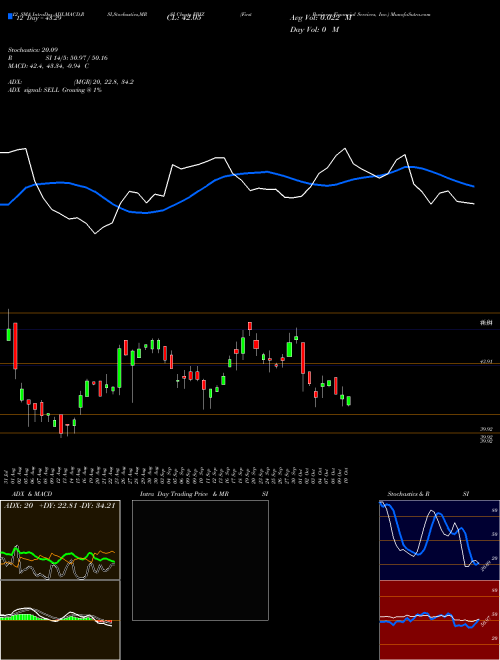Click the red-background RSI mini chart

point(439,620)
